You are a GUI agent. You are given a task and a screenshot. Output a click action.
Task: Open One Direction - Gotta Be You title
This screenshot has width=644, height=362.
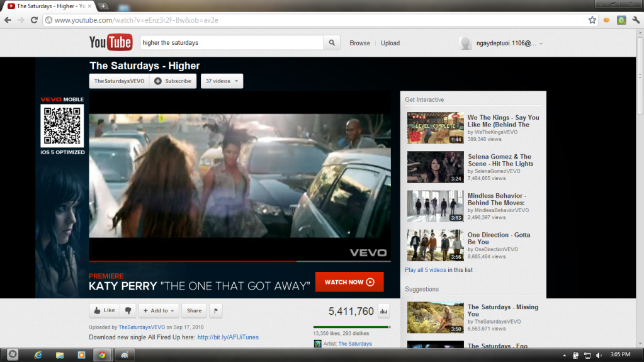point(499,239)
